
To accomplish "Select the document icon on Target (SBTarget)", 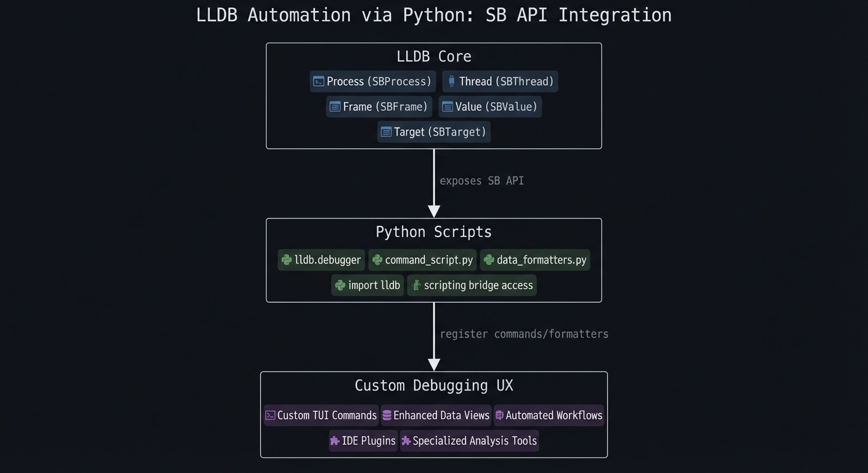I will click(x=386, y=131).
